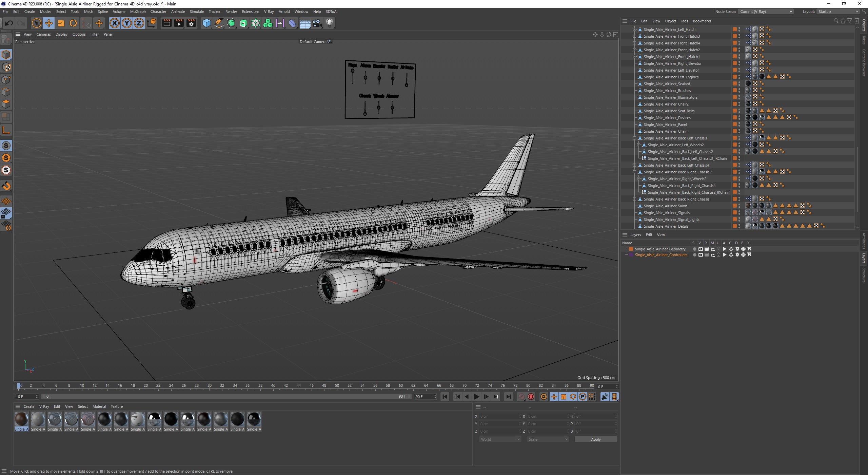The height and width of the screenshot is (475, 868).
Task: Click the Floor grid object icon
Action: 305,23
